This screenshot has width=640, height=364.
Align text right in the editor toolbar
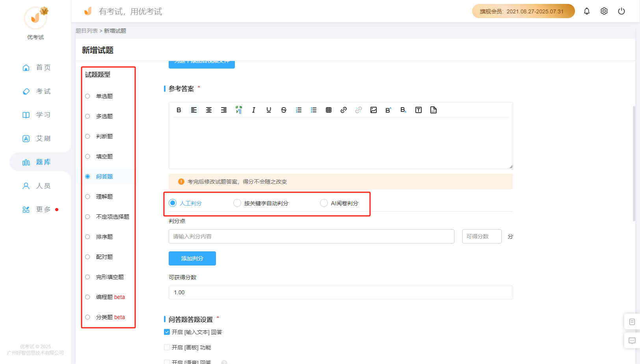tap(224, 110)
